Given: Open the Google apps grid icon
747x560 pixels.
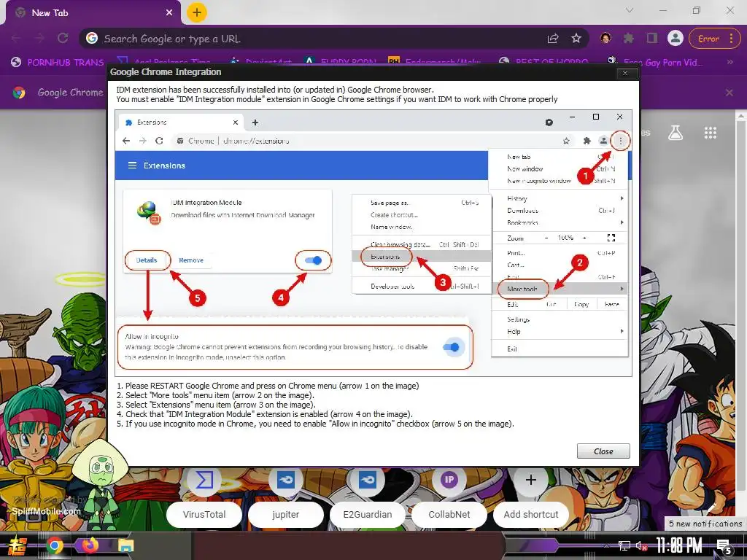Looking at the screenshot, I should tap(711, 133).
